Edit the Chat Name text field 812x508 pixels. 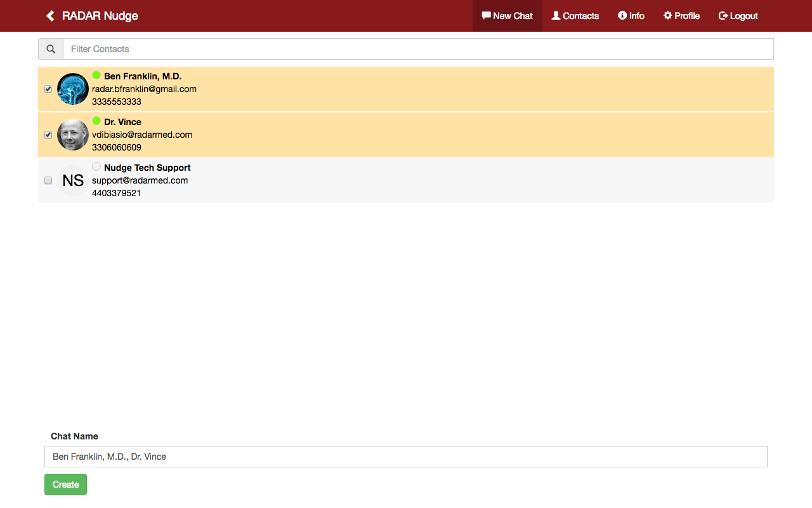coord(406,457)
